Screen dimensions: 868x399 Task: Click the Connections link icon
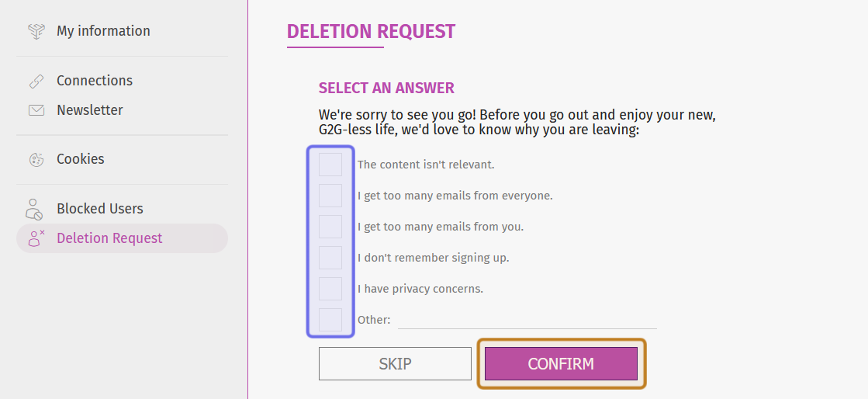[x=36, y=81]
